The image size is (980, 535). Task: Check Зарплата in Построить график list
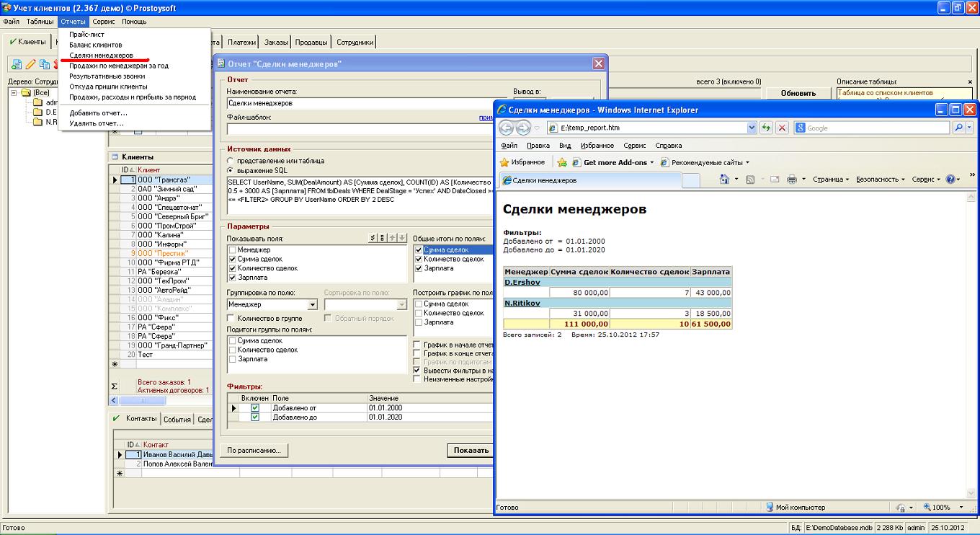tap(419, 322)
